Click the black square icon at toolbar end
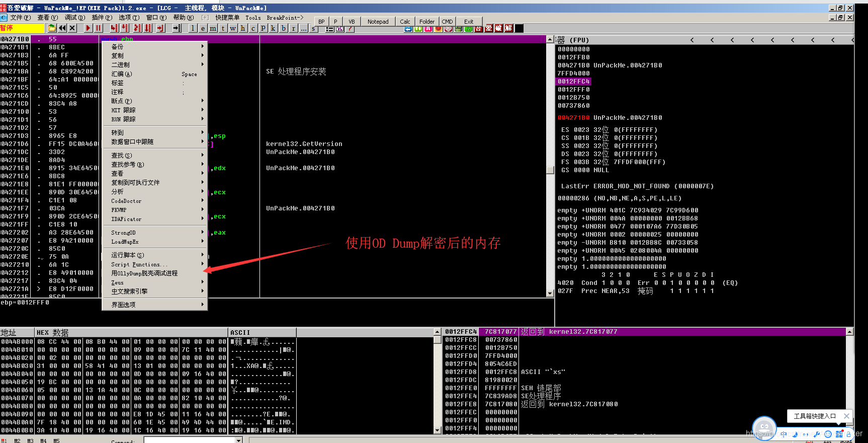Image resolution: width=868 pixels, height=443 pixels. 519,28
